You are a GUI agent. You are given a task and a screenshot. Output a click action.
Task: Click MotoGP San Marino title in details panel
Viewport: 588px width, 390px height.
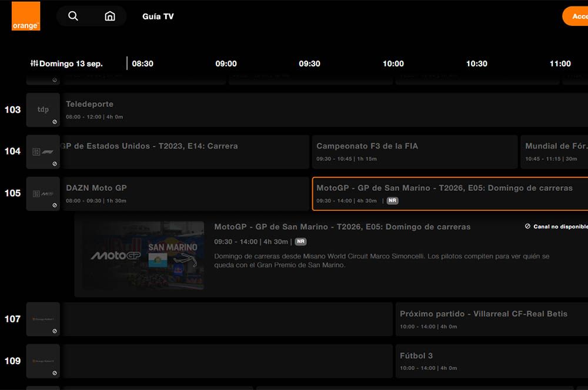342,227
